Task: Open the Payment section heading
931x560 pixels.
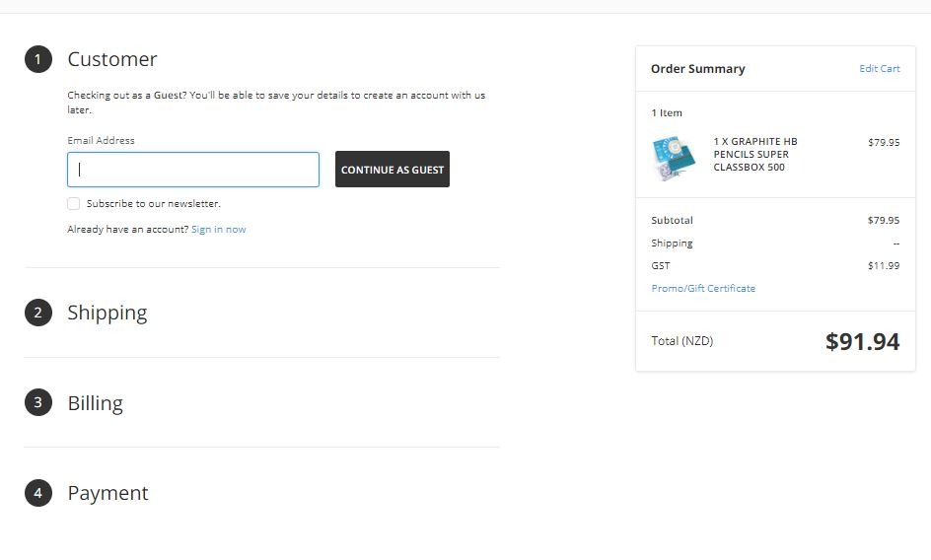Action: [x=107, y=493]
